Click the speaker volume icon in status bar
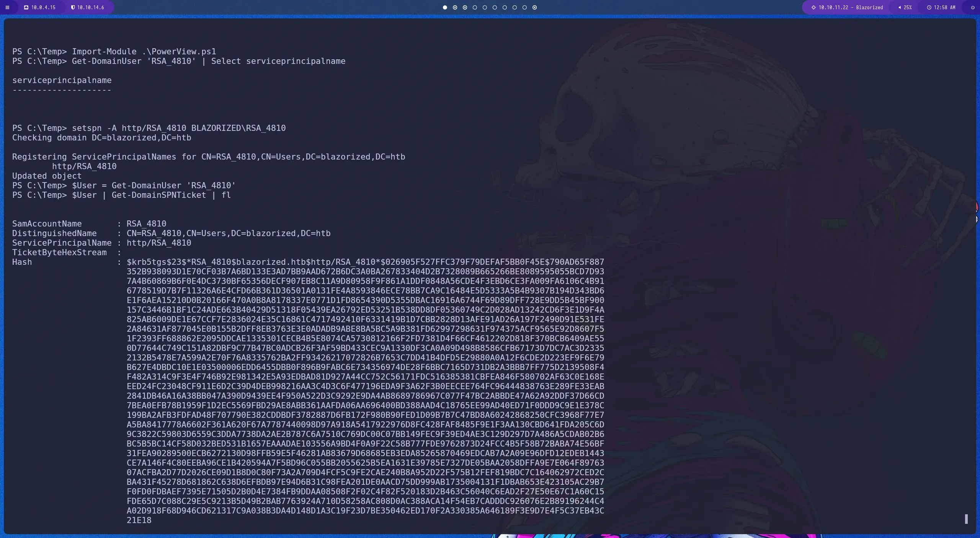This screenshot has width=980, height=538. pos(900,7)
